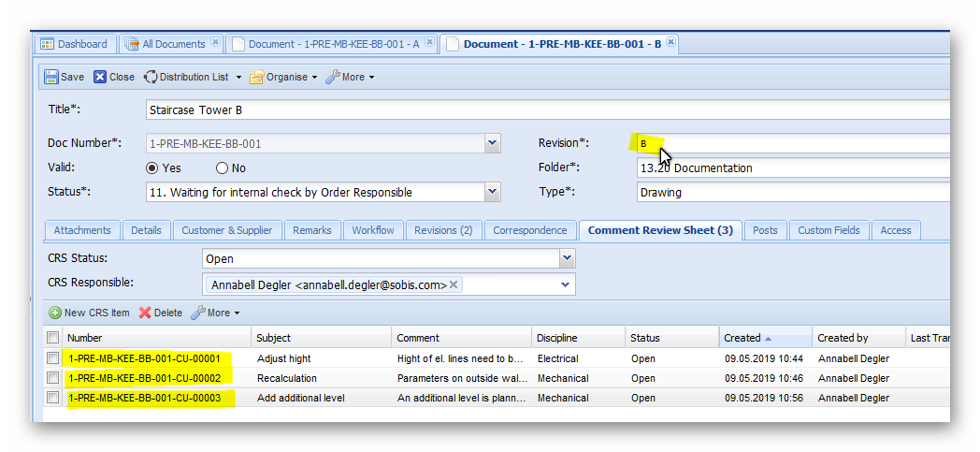
Task: Open the Doc Number dropdown arrow
Action: (493, 144)
